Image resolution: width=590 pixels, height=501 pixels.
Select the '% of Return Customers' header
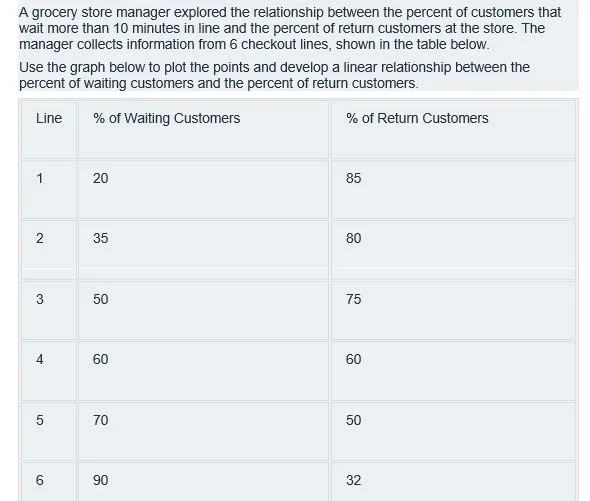[417, 118]
